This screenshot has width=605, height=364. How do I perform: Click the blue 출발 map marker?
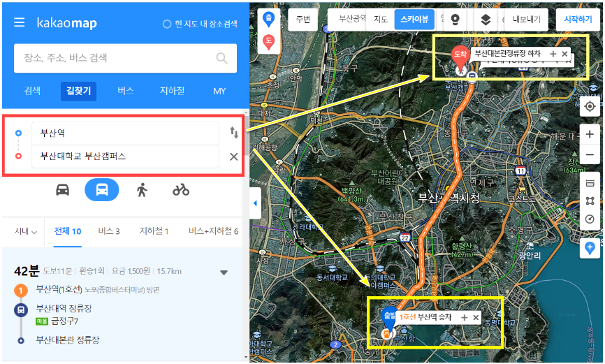[389, 321]
